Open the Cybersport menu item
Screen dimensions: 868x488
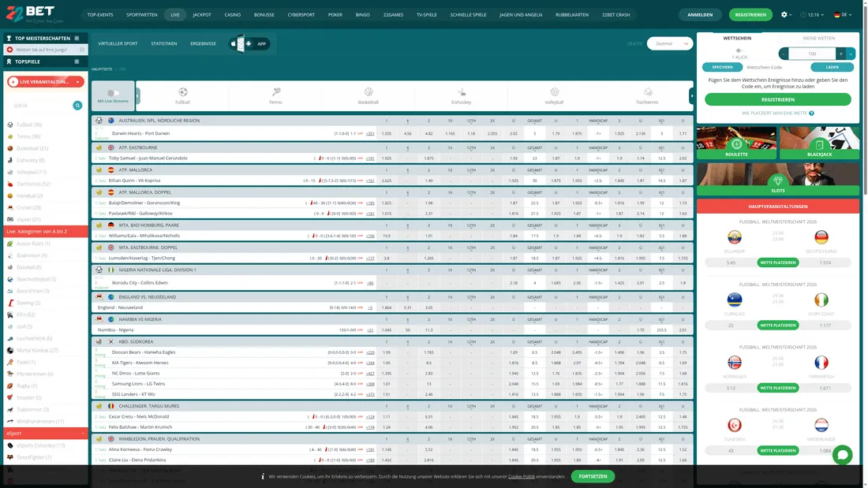click(x=301, y=14)
